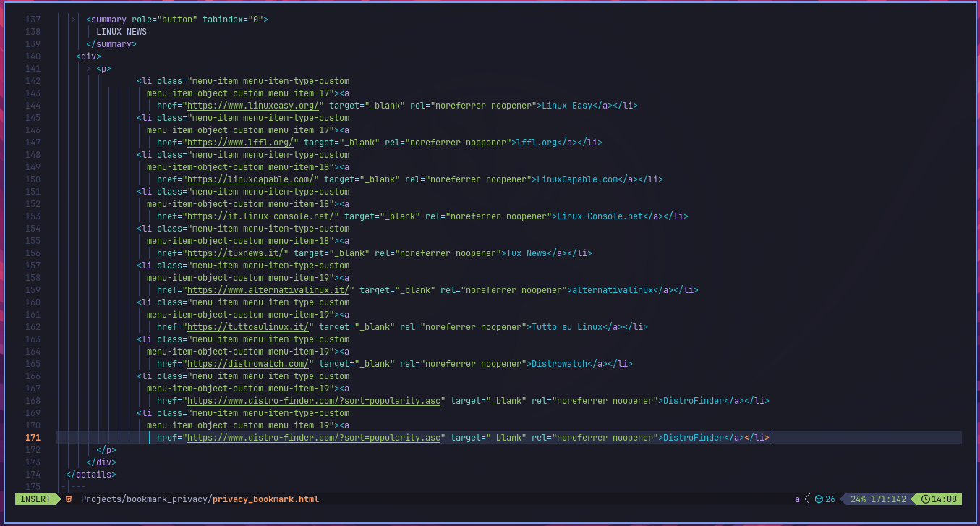This screenshot has width=980, height=526.
Task: Open the https://www.lffl.org/ link
Action: (240, 143)
